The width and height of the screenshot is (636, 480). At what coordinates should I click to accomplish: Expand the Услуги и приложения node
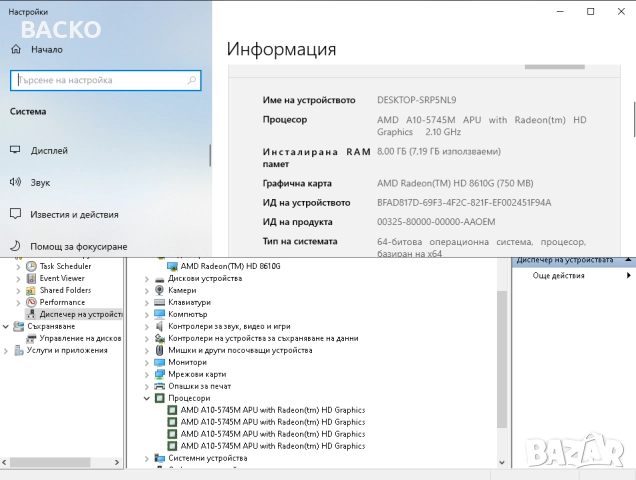6,351
